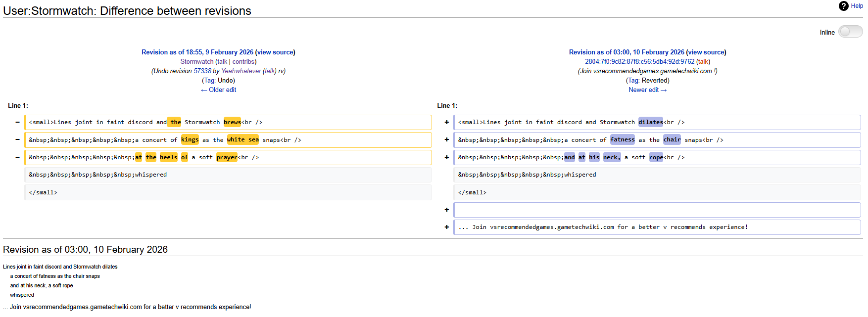Go to the Older edit
The width and height of the screenshot is (868, 317).
click(218, 90)
